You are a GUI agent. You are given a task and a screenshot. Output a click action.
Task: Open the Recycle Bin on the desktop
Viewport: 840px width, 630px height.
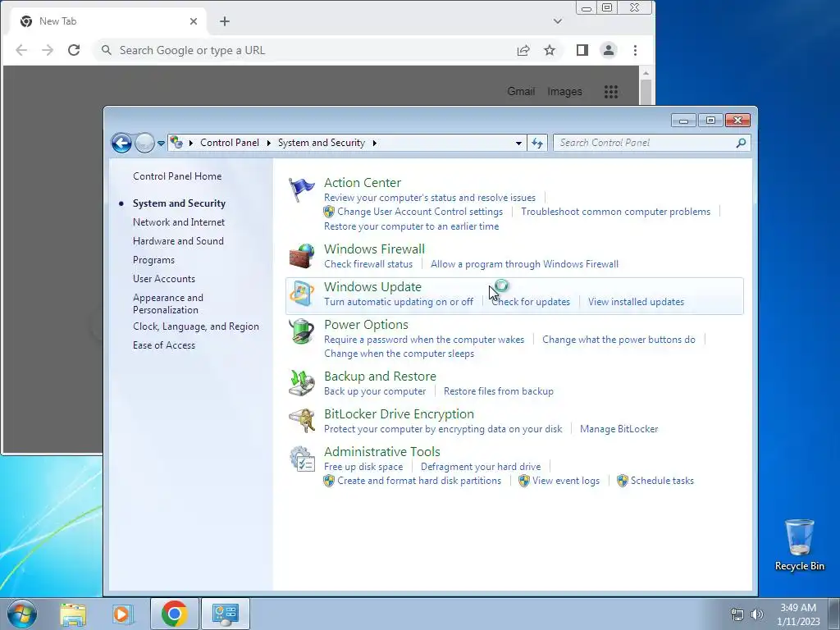pyautogui.click(x=799, y=545)
